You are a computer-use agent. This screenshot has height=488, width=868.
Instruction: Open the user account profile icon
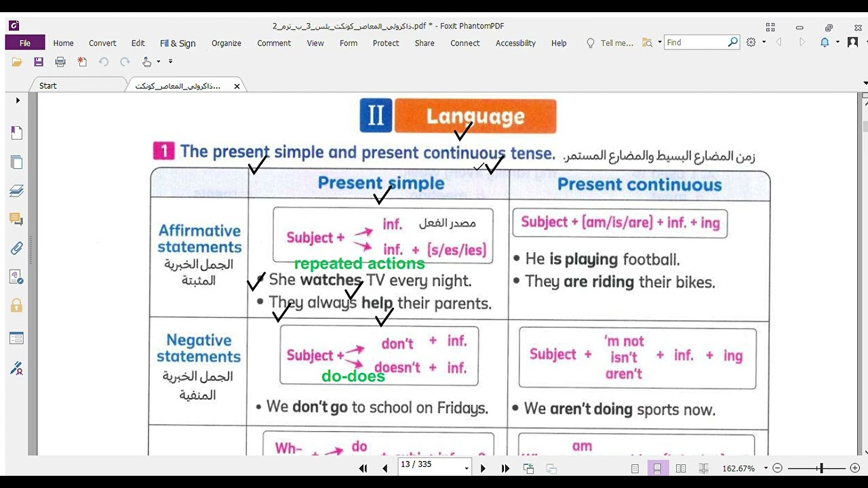(852, 42)
